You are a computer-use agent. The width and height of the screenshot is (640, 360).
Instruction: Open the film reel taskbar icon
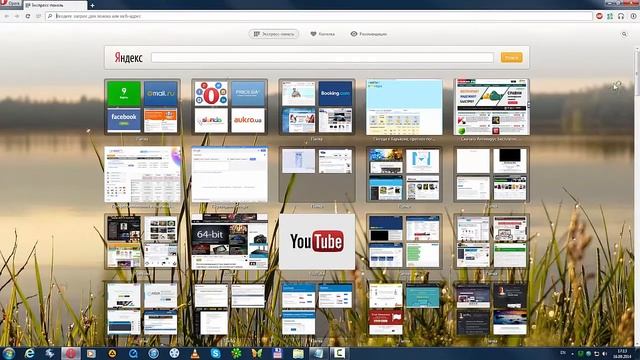click(x=174, y=353)
